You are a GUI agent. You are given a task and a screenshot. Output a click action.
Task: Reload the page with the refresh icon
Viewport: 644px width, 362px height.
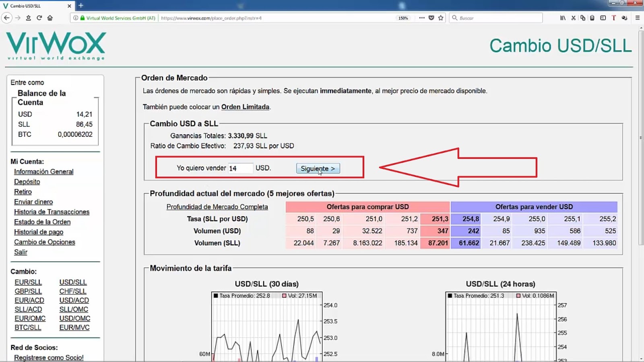click(x=39, y=18)
